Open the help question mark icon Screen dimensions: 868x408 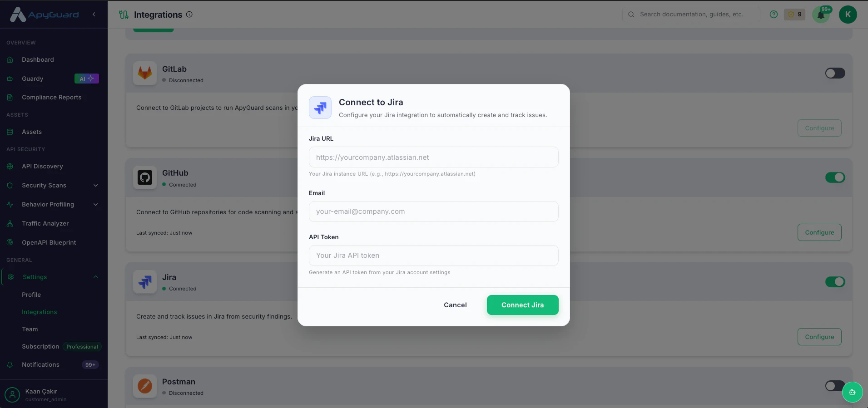coord(774,15)
